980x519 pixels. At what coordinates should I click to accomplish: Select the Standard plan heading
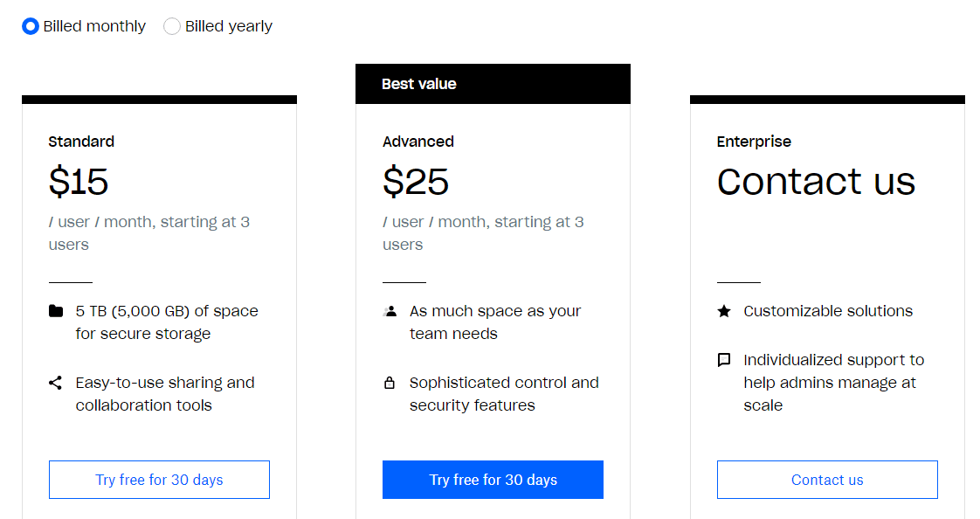coord(81,142)
